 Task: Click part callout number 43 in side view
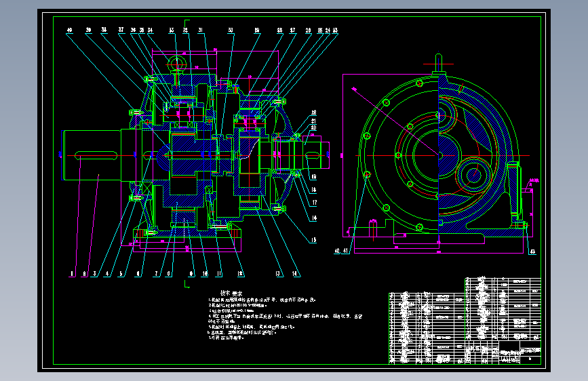[532, 252]
